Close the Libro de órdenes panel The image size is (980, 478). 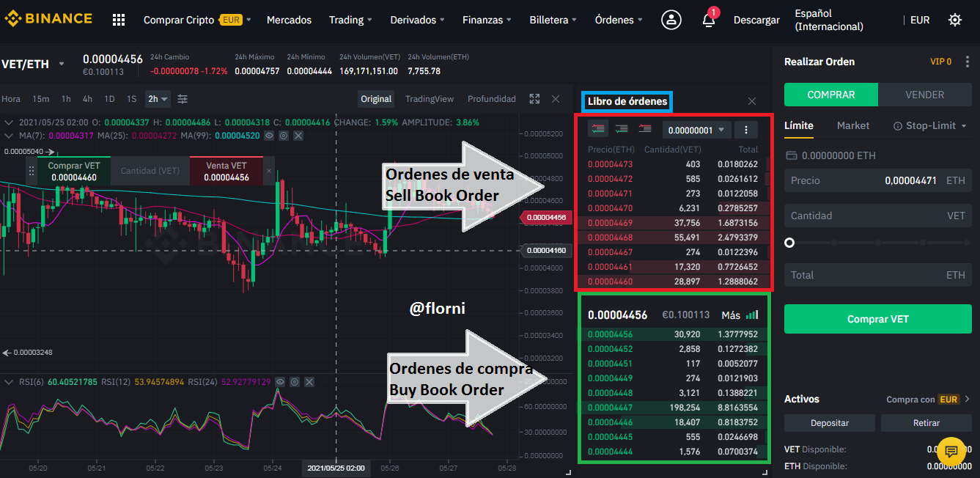(752, 101)
